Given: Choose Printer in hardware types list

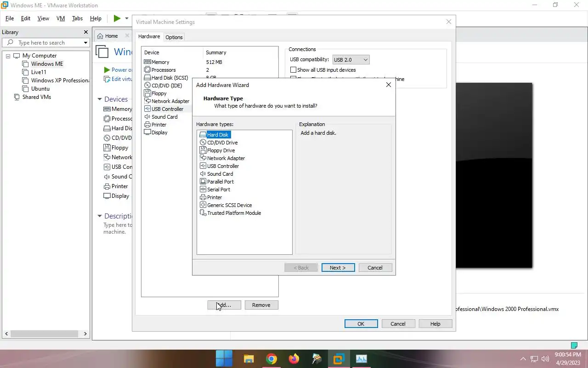Looking at the screenshot, I should coord(211,197).
